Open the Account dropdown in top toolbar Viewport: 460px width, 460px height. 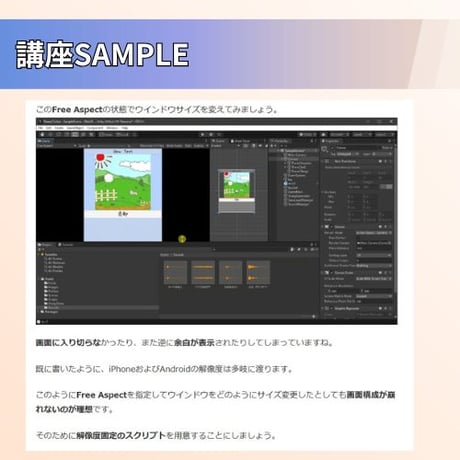point(339,134)
